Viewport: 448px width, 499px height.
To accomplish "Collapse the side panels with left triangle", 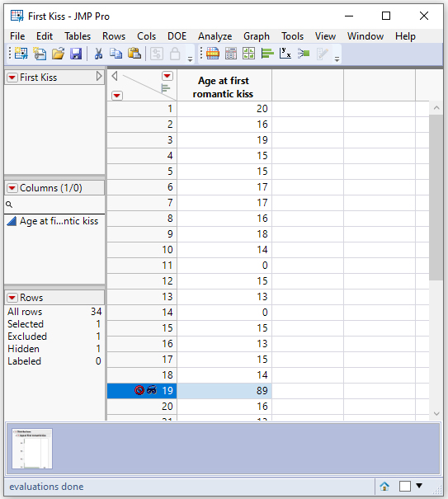I will coord(115,76).
